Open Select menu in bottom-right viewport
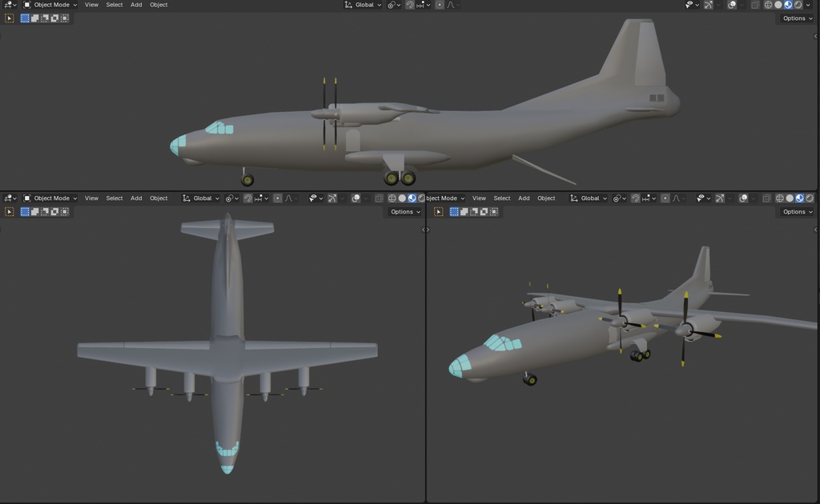 click(x=501, y=198)
